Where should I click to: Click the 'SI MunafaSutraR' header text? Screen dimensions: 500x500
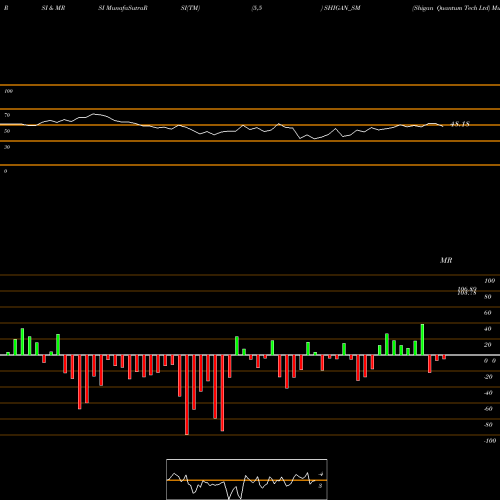point(123,8)
